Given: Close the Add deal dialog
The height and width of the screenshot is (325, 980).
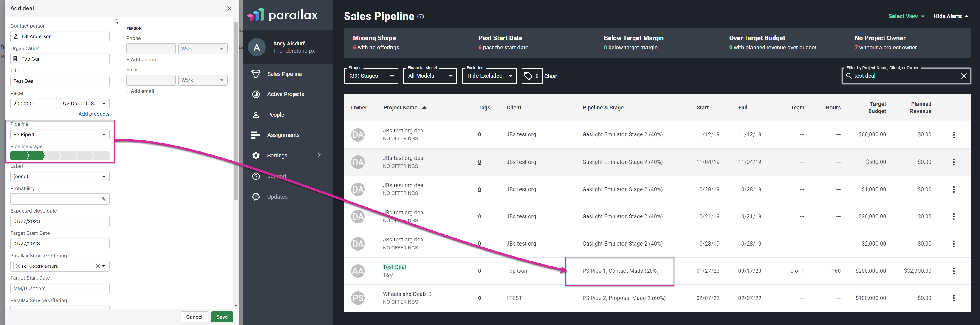Looking at the screenshot, I should pyautogui.click(x=229, y=8).
